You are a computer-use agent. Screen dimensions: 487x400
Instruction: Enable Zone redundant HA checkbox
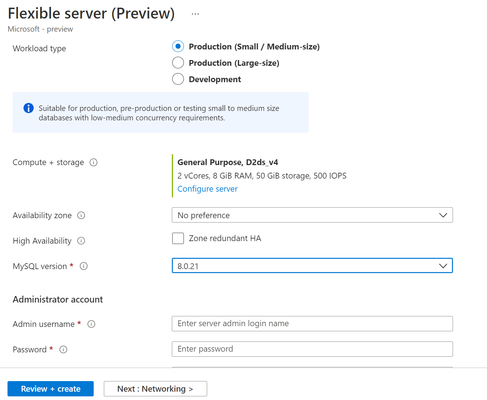click(x=178, y=238)
